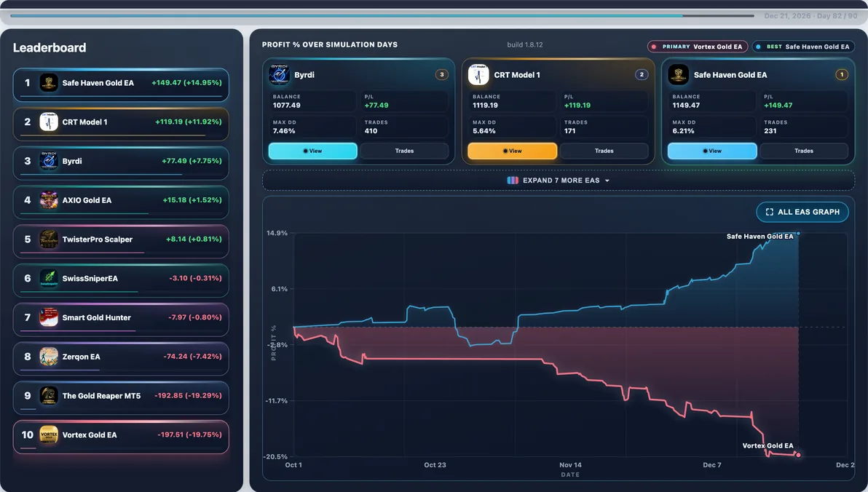This screenshot has height=492, width=868.
Task: Click the AXIO Gold EA logo icon
Action: pos(49,200)
